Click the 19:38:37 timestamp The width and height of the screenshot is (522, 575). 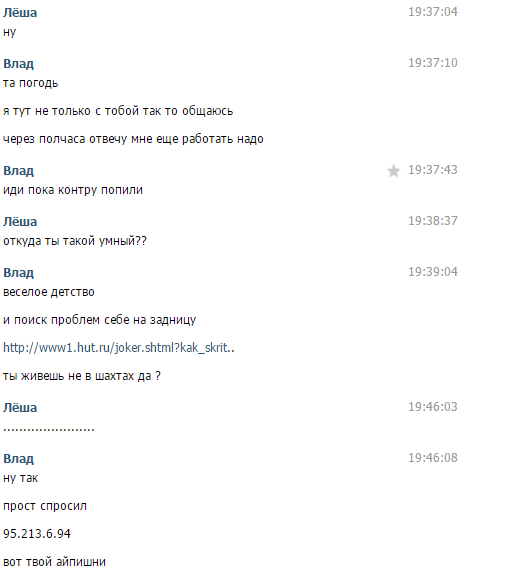tap(433, 221)
